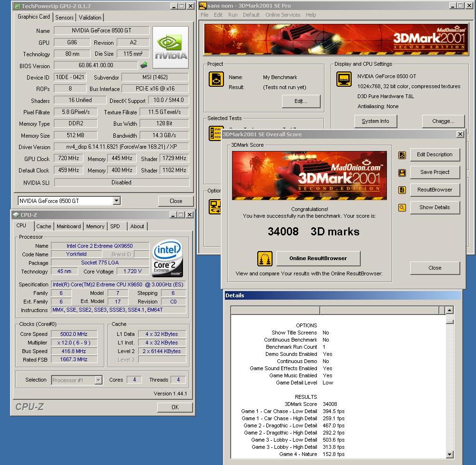The height and width of the screenshot is (465, 476).
Task: Open the About tab in CPU-Z
Action: coord(137,226)
